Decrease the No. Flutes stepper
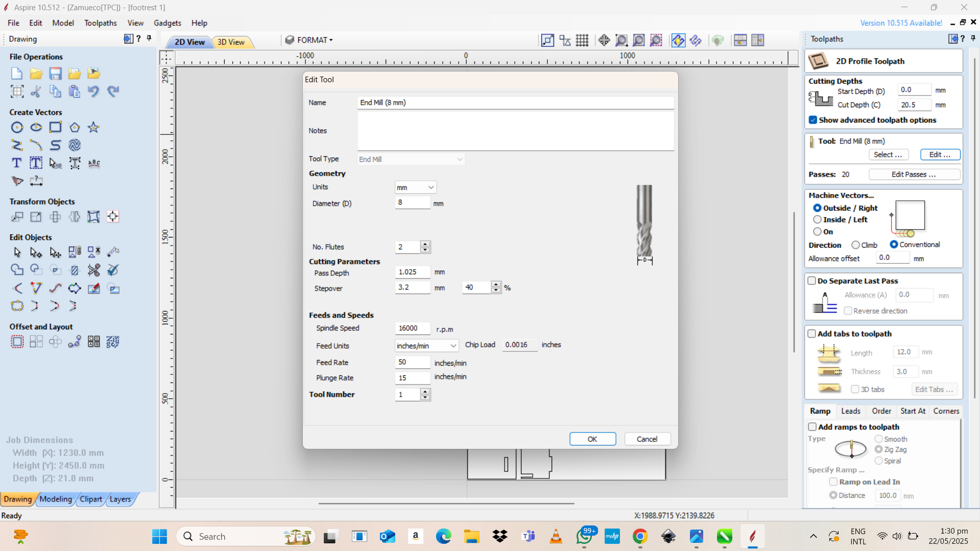The width and height of the screenshot is (980, 551). tap(425, 250)
